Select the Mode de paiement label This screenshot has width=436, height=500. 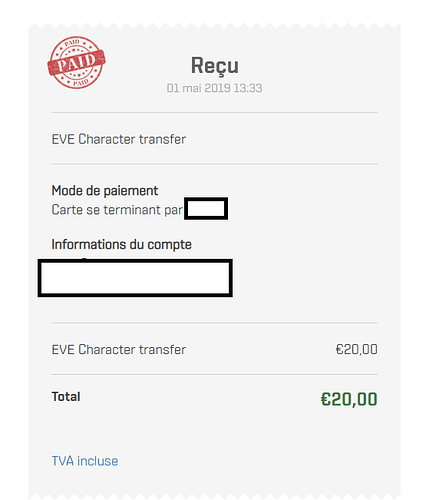(x=105, y=191)
